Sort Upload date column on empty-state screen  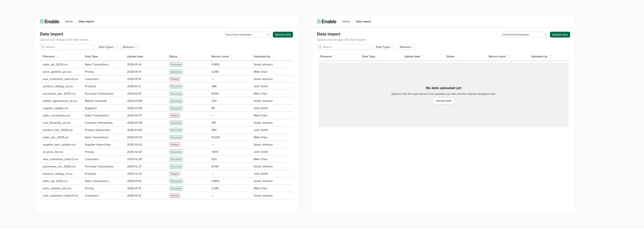click(423, 57)
